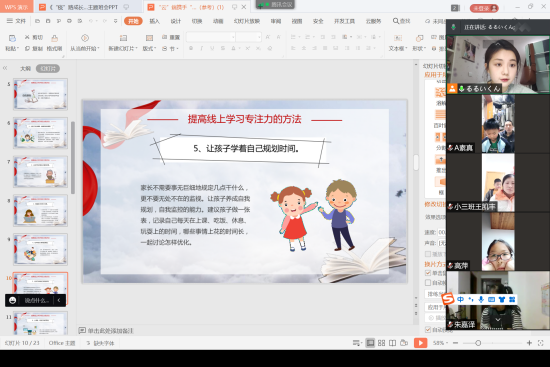Switch to the 插入 (Insert) ribbon tab
The height and width of the screenshot is (367, 550).
[154, 21]
